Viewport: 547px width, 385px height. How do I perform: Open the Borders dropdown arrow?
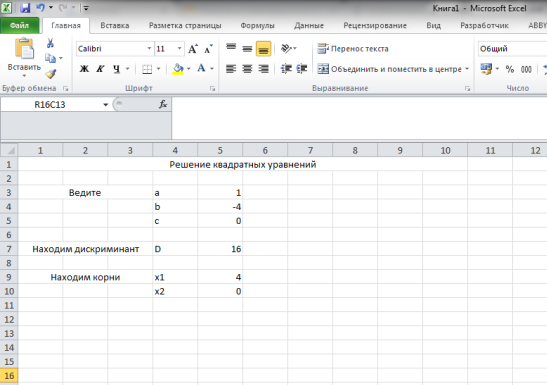pos(158,69)
